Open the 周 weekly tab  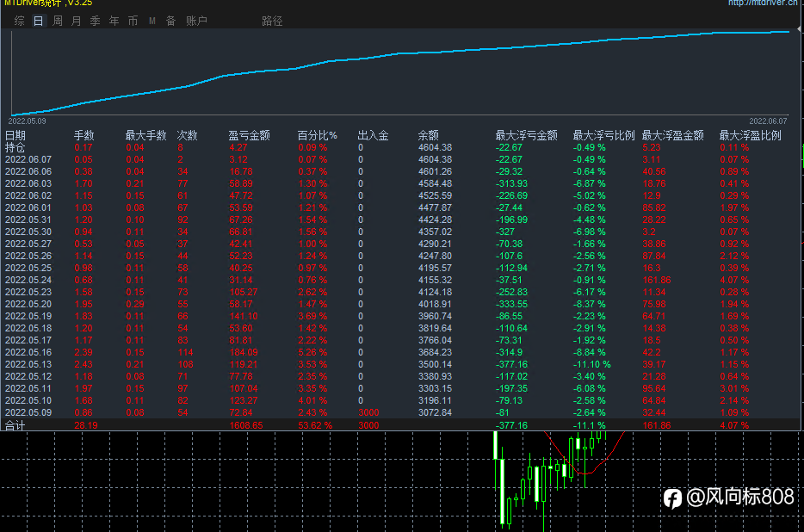point(58,21)
